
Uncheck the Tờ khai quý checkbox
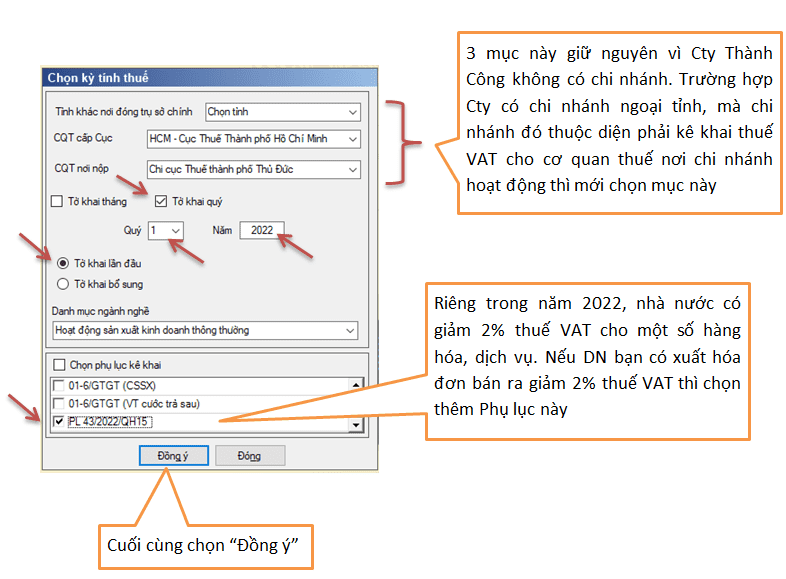click(160, 201)
